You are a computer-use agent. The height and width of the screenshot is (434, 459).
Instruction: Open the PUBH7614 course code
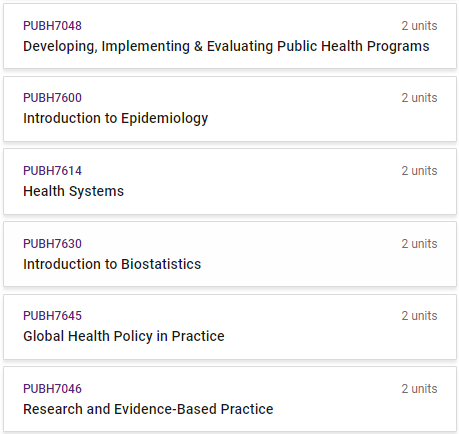(x=52, y=171)
